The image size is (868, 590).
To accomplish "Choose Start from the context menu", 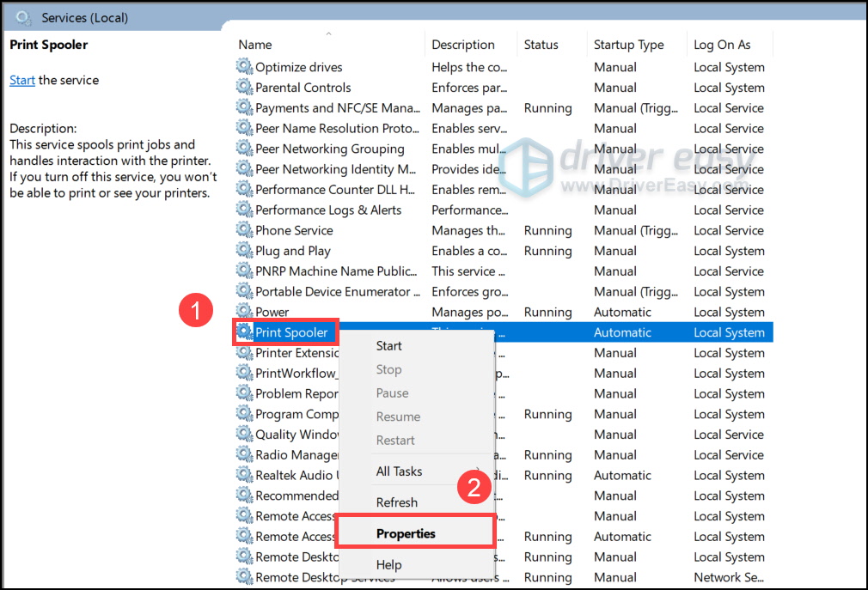I will point(388,345).
